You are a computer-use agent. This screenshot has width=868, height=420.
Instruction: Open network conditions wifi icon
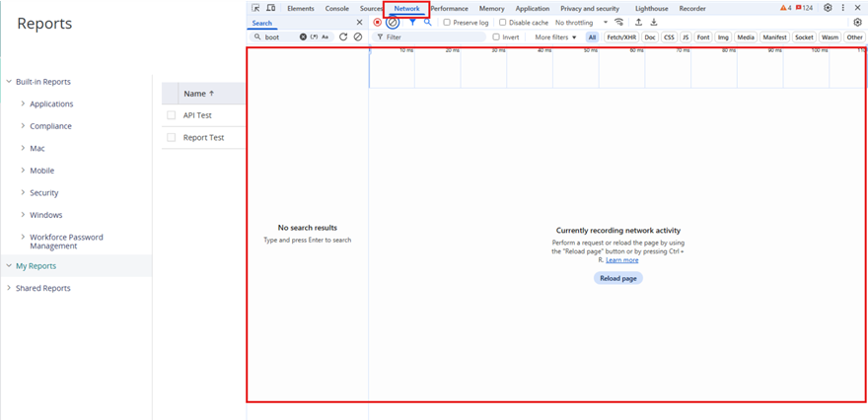[618, 23]
